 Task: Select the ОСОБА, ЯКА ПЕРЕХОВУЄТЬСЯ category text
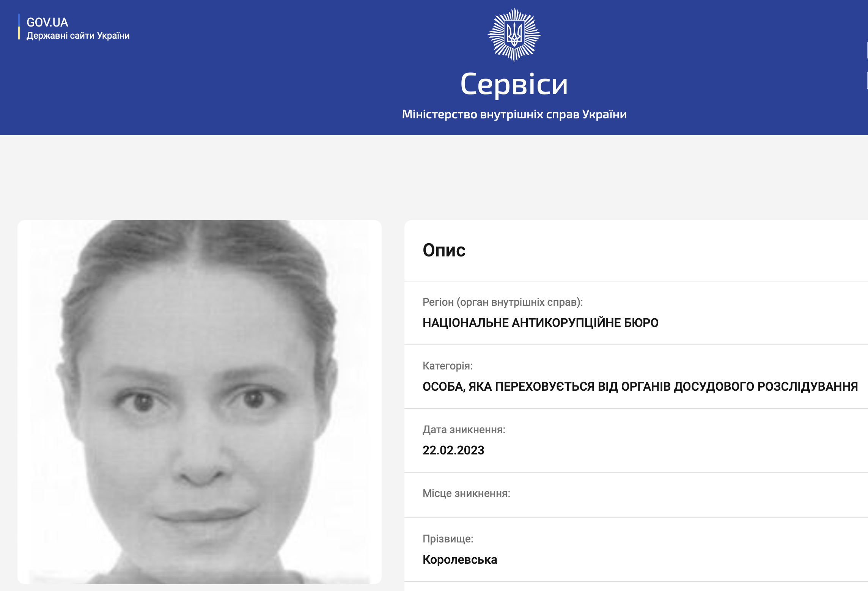(640, 387)
